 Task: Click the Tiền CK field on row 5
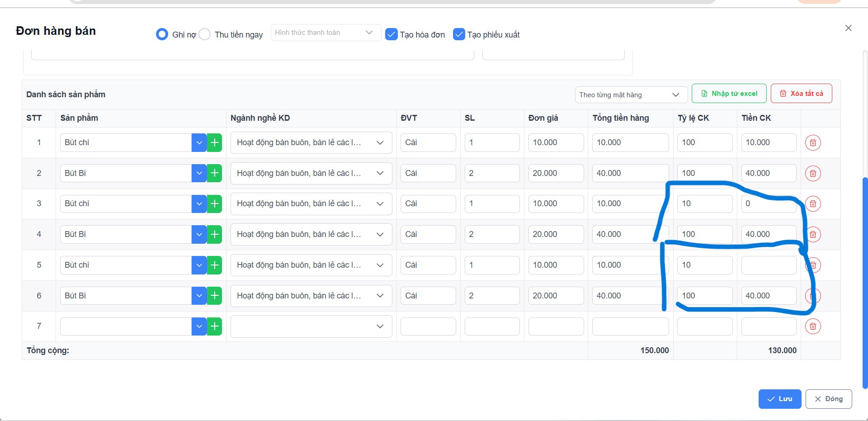pos(769,265)
